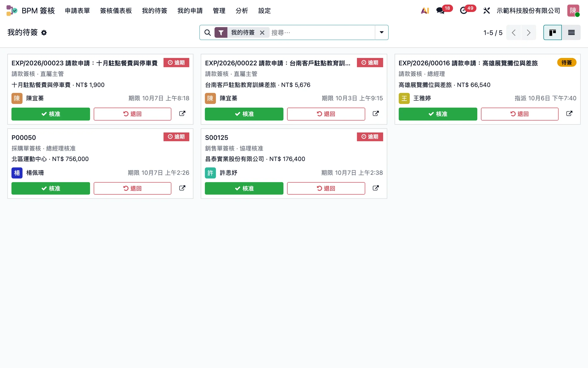
Task: Open the developer tools wrench icon
Action: pyautogui.click(x=487, y=11)
